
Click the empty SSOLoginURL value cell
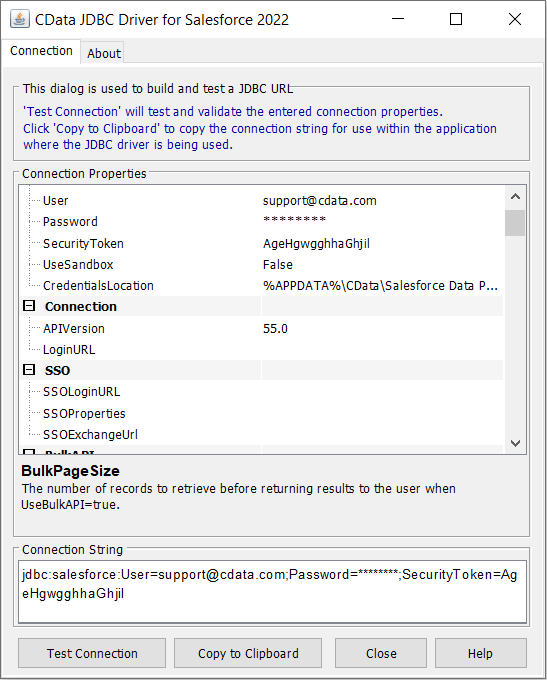pos(383,392)
